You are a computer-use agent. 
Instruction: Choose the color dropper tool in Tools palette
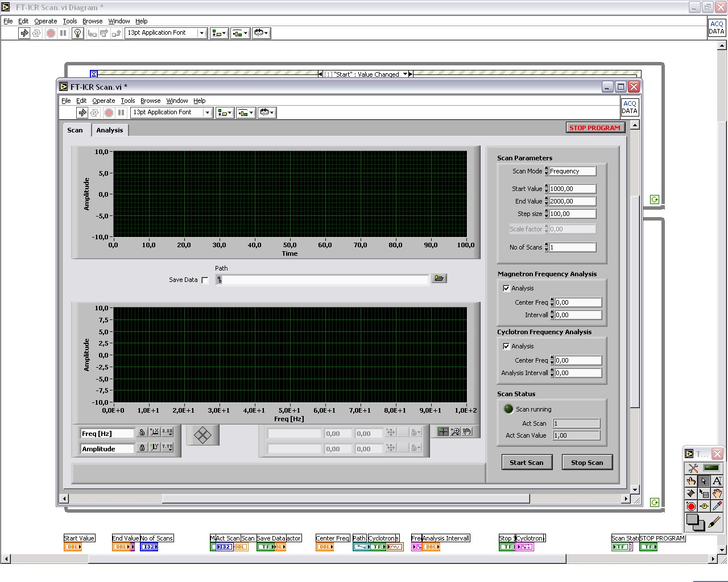[x=717, y=506]
